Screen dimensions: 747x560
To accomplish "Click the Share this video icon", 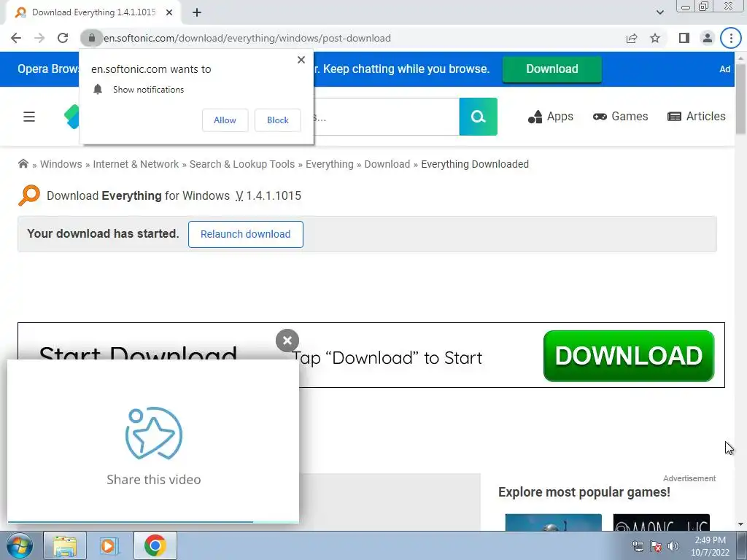I will pyautogui.click(x=154, y=433).
